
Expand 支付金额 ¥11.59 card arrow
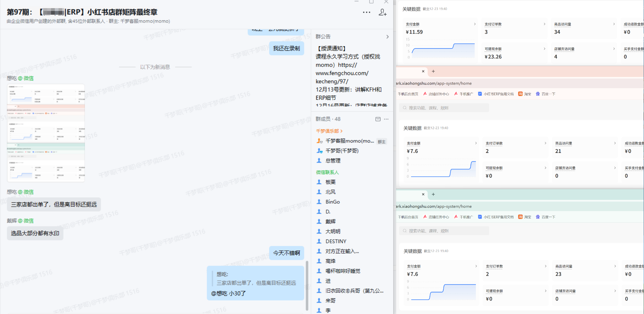click(x=475, y=24)
